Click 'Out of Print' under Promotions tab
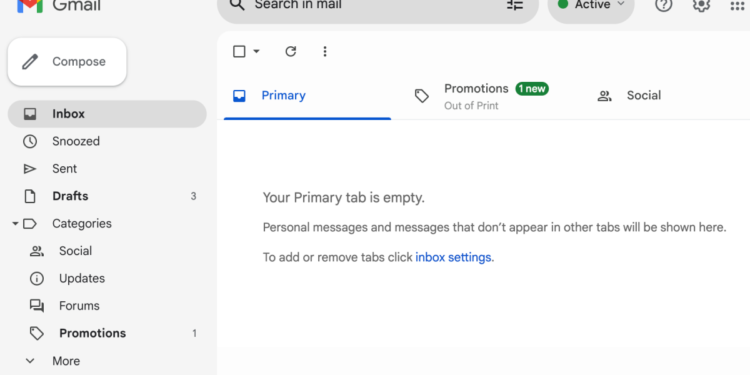 [471, 106]
